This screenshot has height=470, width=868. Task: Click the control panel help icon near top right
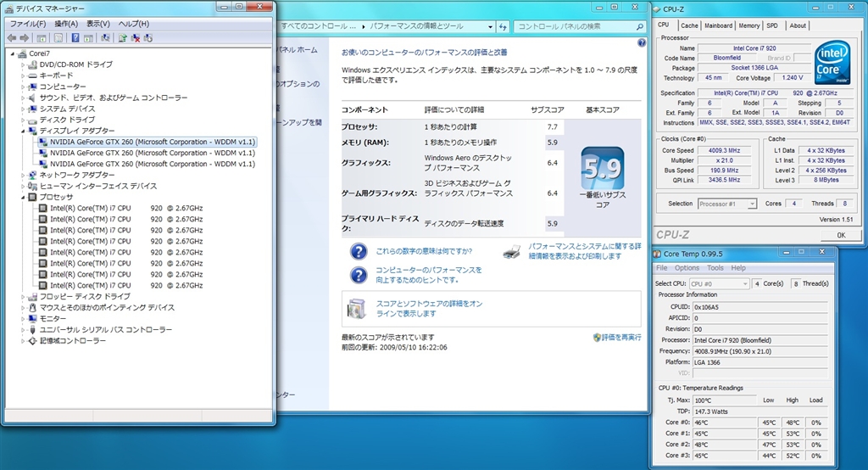point(641,42)
